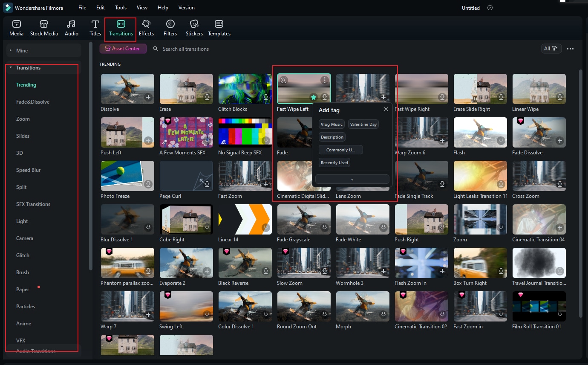588x365 pixels.
Task: Click the plus button to add new tag
Action: [x=352, y=180]
